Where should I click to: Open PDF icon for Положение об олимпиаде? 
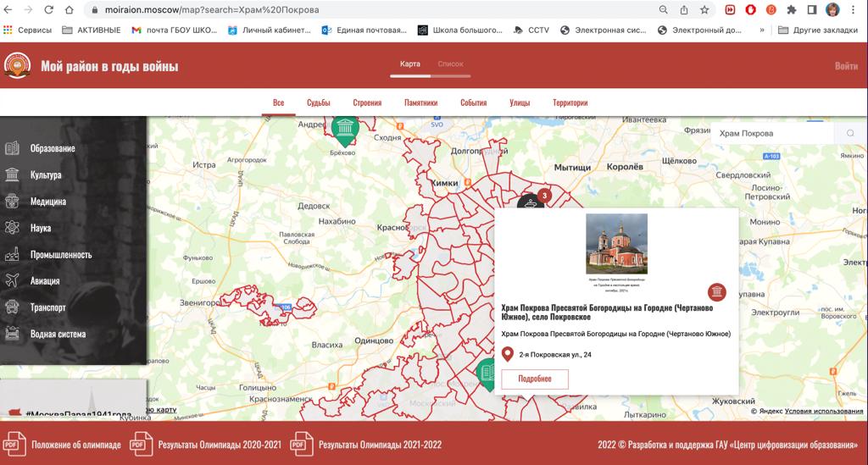(14, 445)
